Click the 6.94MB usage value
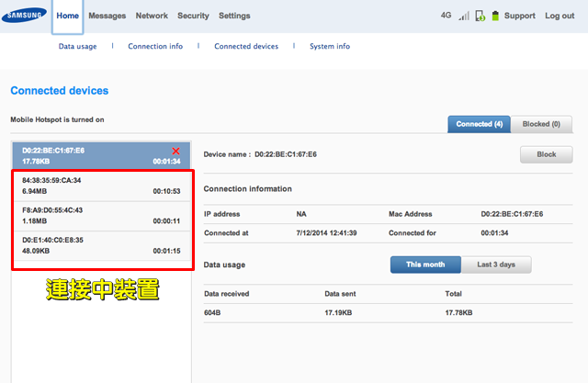Image resolution: width=588 pixels, height=383 pixels. (35, 191)
